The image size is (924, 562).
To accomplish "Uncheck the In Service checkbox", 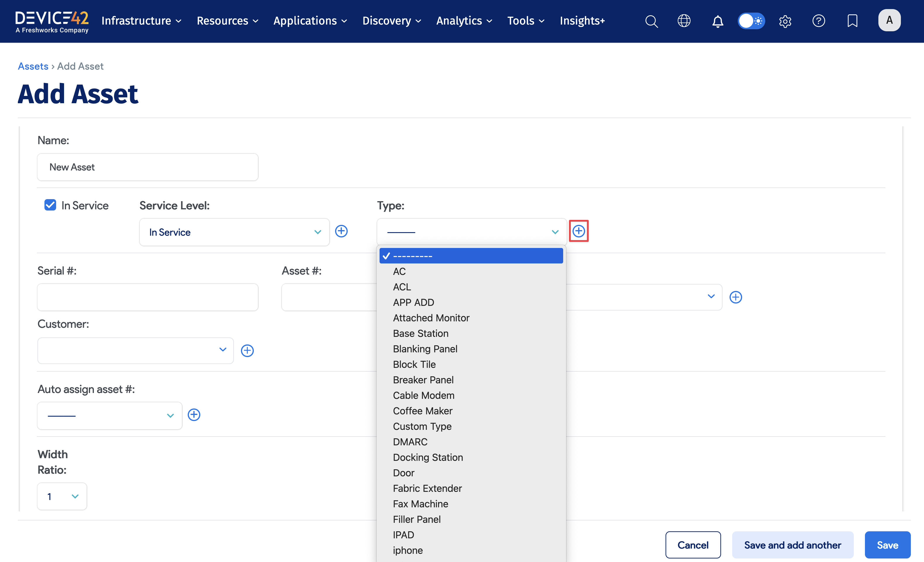I will tap(50, 205).
